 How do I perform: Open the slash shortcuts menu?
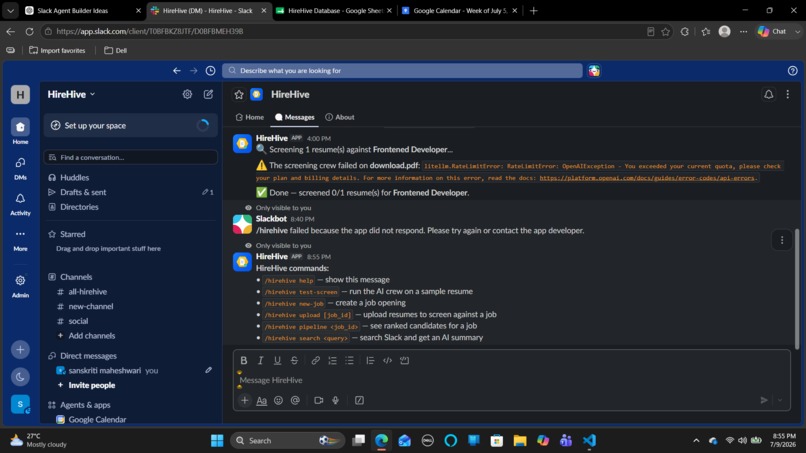click(x=359, y=400)
